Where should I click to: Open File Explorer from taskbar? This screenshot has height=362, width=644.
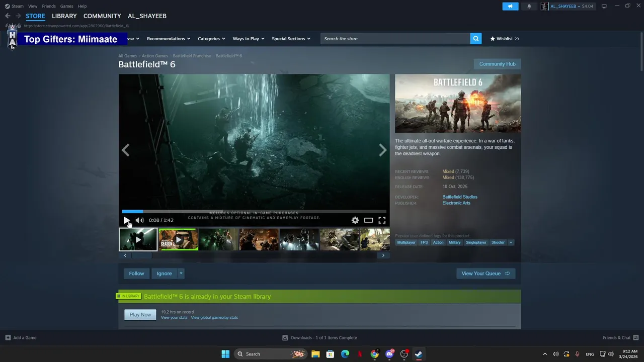click(315, 354)
